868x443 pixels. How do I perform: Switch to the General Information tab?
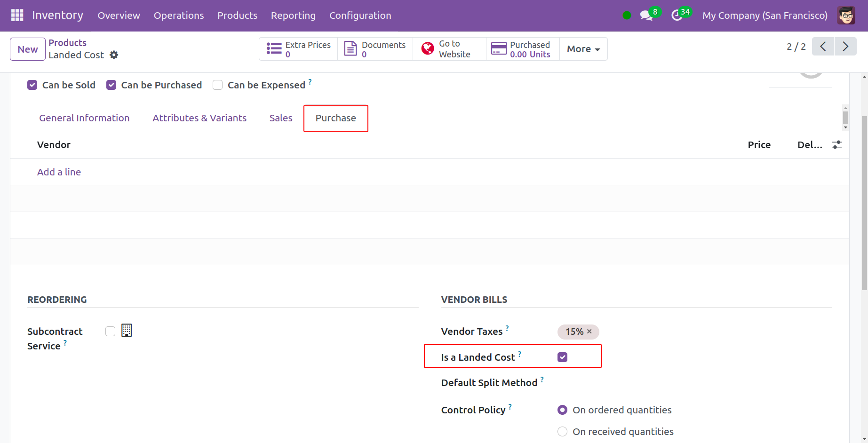(84, 118)
